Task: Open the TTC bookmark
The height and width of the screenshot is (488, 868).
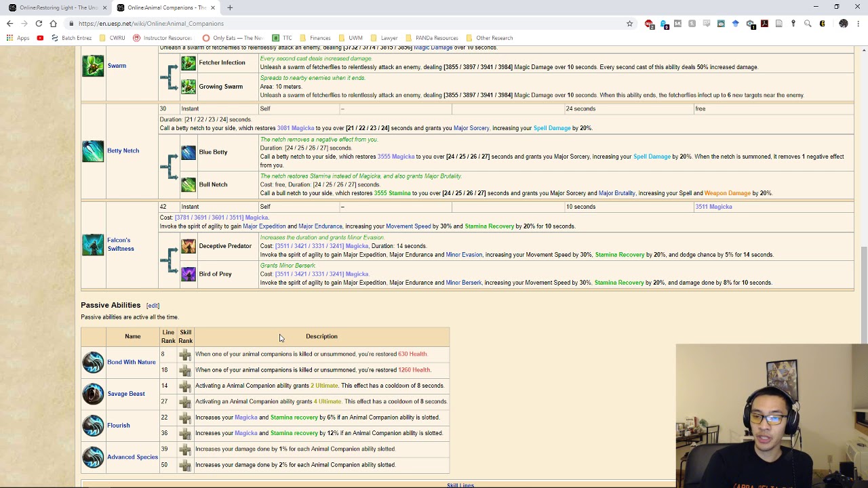Action: [282, 38]
